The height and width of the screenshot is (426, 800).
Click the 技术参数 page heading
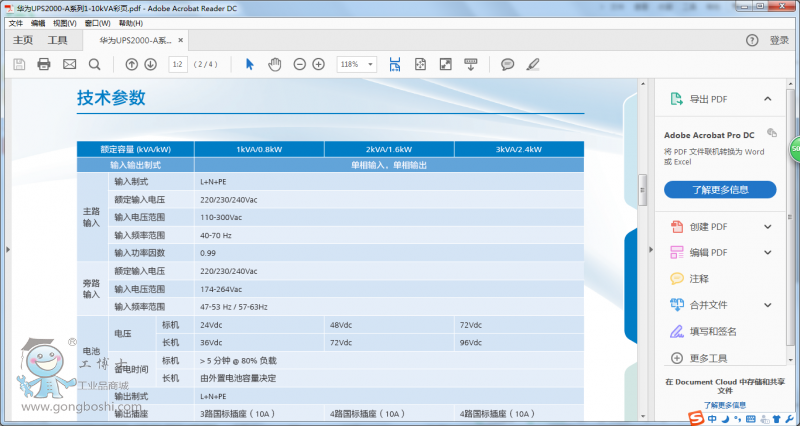click(111, 97)
